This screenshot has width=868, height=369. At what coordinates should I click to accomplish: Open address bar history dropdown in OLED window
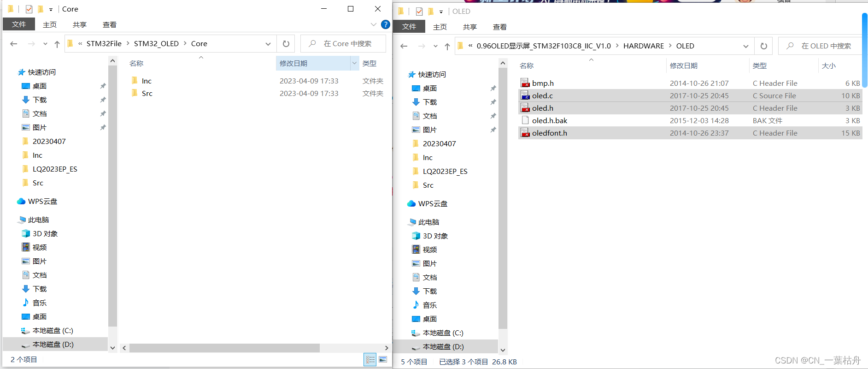pyautogui.click(x=746, y=46)
